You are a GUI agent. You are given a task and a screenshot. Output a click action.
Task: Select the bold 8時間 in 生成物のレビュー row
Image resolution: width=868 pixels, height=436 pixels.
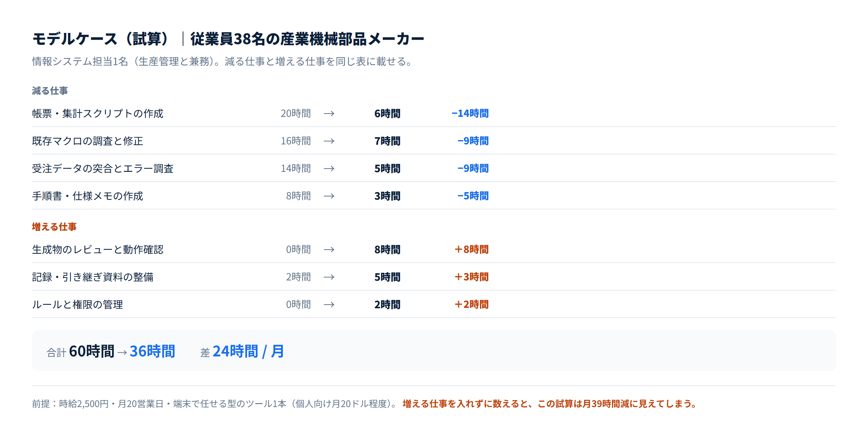387,250
